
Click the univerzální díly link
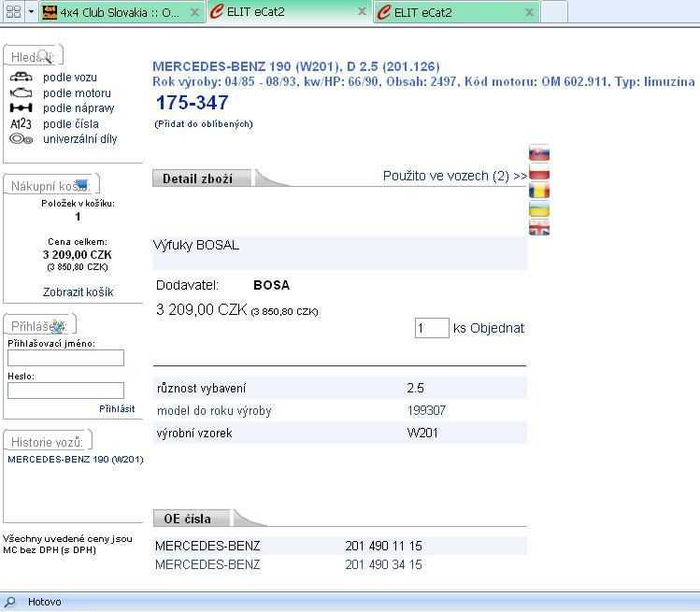[x=80, y=139]
